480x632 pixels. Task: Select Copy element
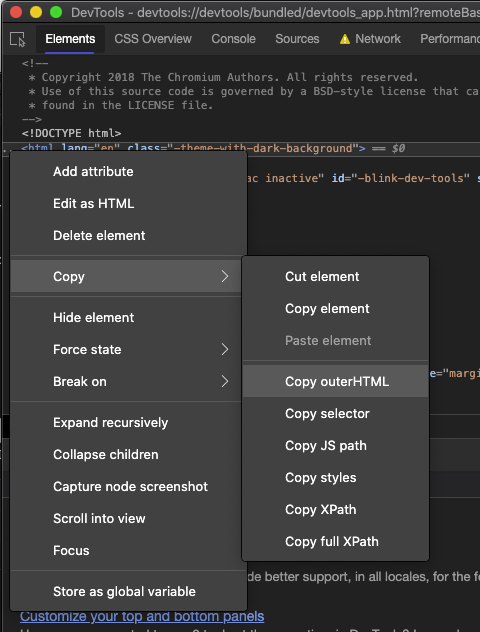(x=335, y=309)
